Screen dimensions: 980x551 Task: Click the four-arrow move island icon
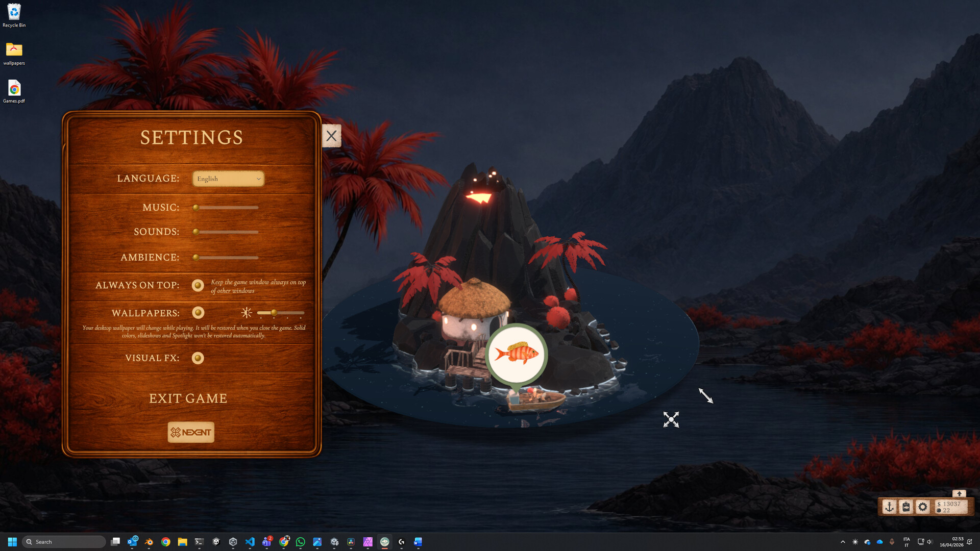[671, 419]
